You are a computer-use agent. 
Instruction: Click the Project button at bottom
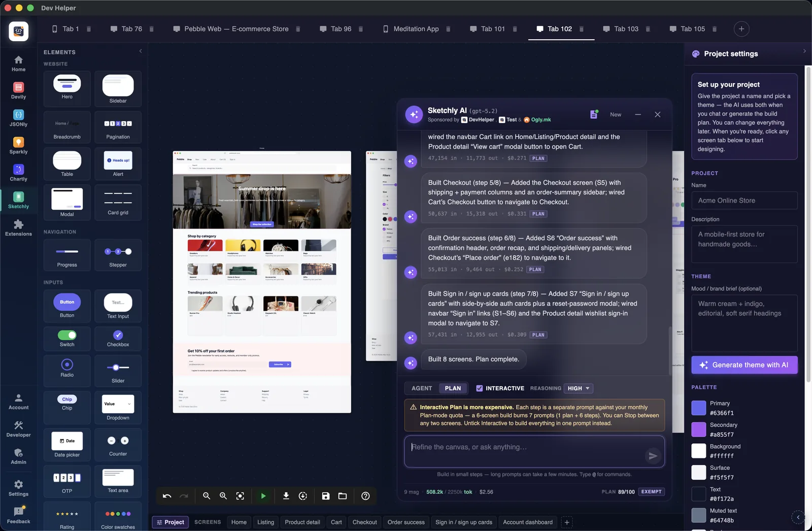170,522
